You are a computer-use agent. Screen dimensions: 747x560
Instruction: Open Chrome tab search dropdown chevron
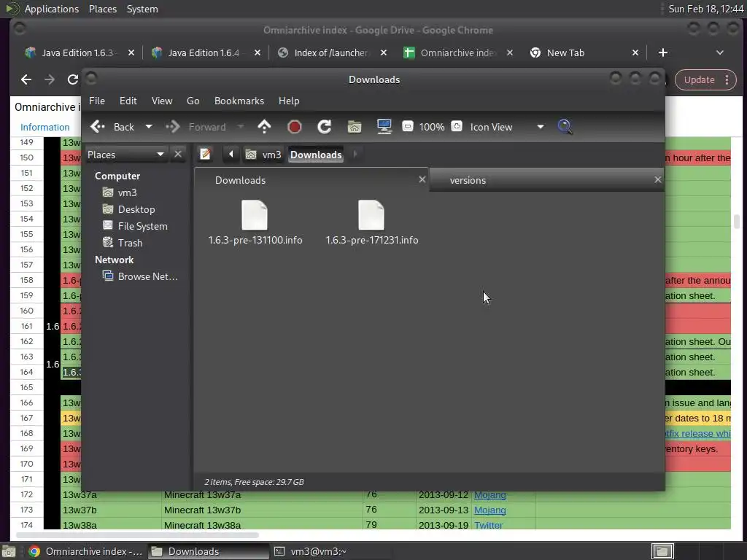click(720, 52)
